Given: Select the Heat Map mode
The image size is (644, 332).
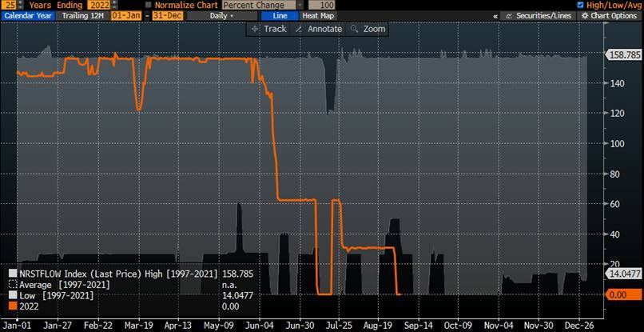Looking at the screenshot, I should tap(318, 16).
